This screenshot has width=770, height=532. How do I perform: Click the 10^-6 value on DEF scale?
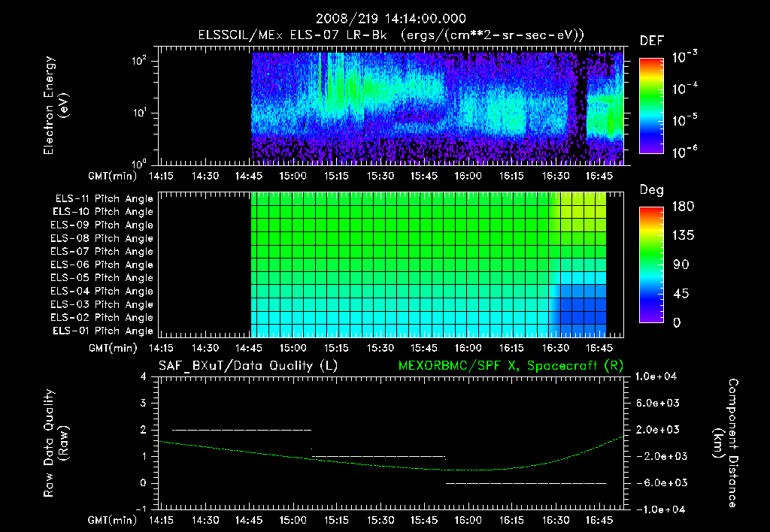pos(684,152)
